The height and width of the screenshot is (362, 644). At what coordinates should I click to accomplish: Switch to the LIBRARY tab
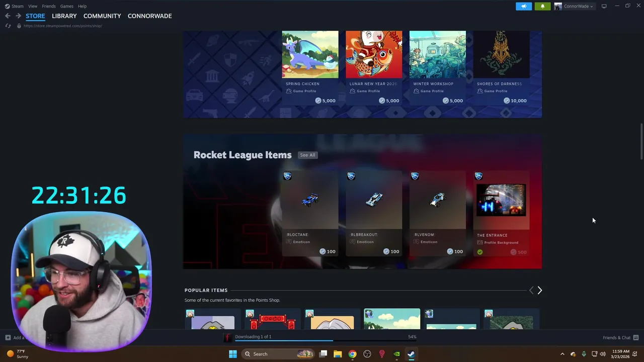pos(64,16)
